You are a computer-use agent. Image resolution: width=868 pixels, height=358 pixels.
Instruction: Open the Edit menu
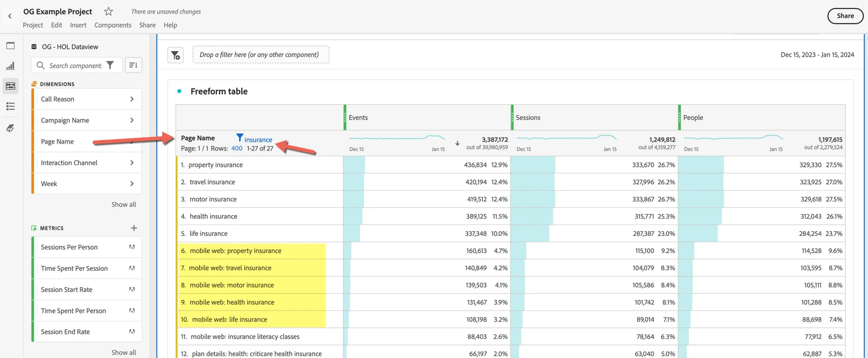pos(57,25)
